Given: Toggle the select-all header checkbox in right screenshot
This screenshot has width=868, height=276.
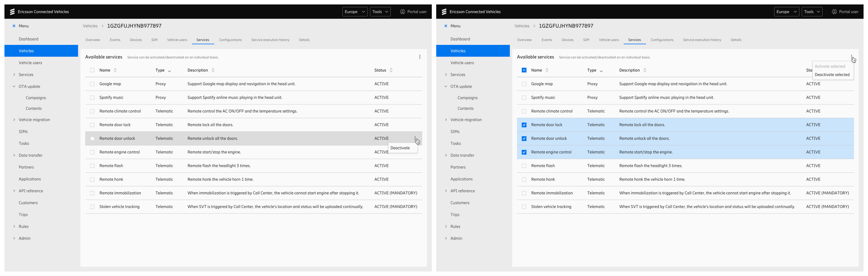Looking at the screenshot, I should 524,70.
